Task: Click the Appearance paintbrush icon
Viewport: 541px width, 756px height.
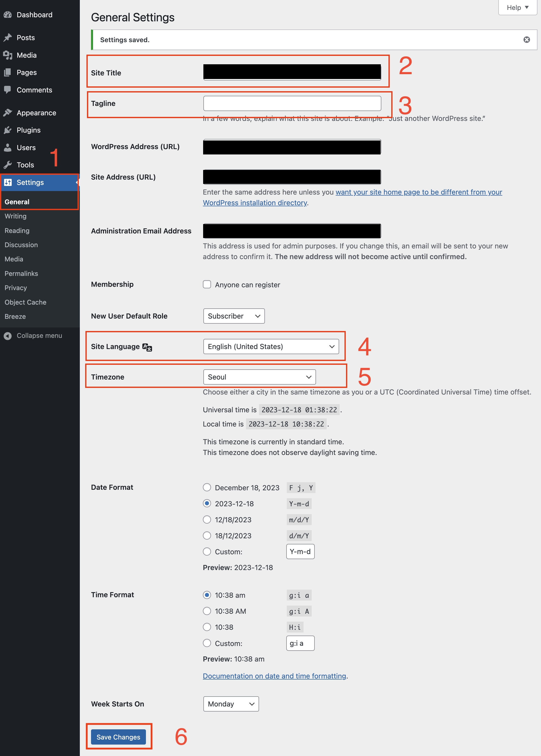Action: pyautogui.click(x=8, y=113)
